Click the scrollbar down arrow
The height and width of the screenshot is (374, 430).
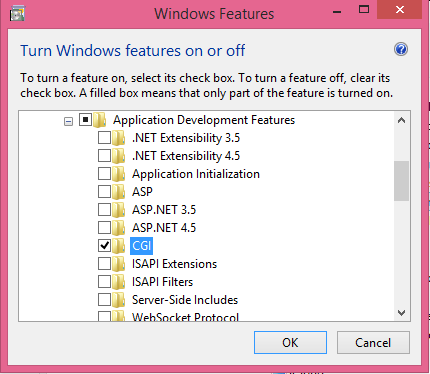pyautogui.click(x=401, y=313)
